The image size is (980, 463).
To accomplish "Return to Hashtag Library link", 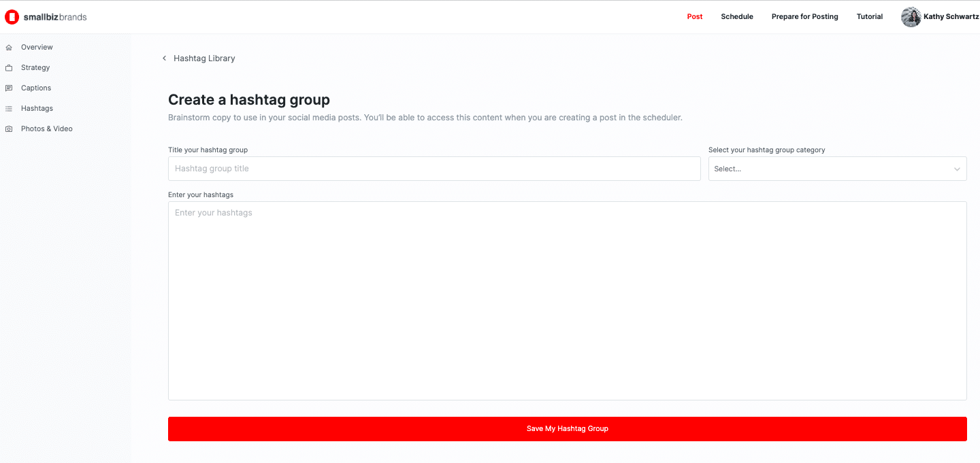I will coord(204,58).
